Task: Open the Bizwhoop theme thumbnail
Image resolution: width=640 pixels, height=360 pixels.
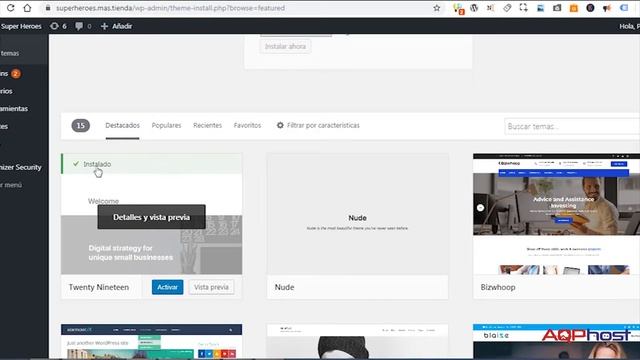Action: pos(556,214)
